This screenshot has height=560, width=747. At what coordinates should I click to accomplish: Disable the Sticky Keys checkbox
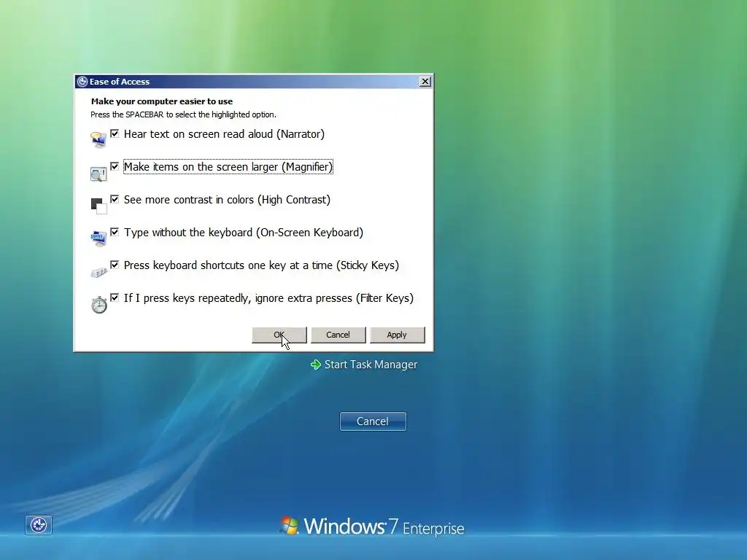pos(115,265)
